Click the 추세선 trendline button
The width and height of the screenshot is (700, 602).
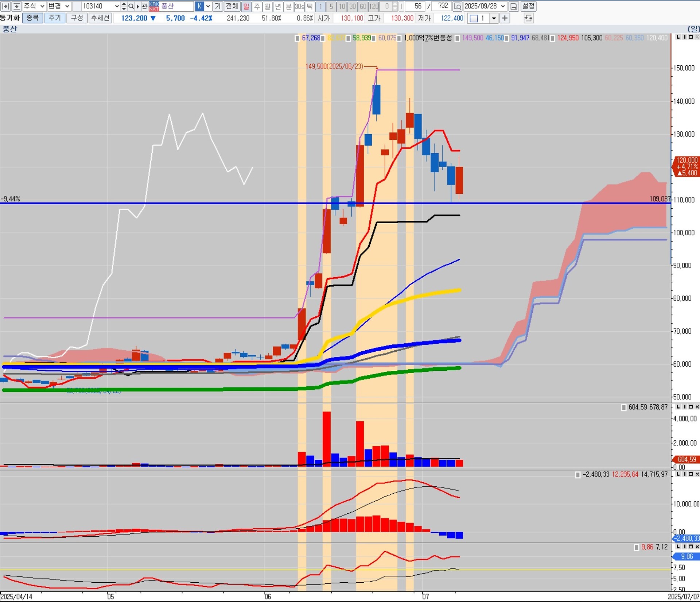point(100,18)
